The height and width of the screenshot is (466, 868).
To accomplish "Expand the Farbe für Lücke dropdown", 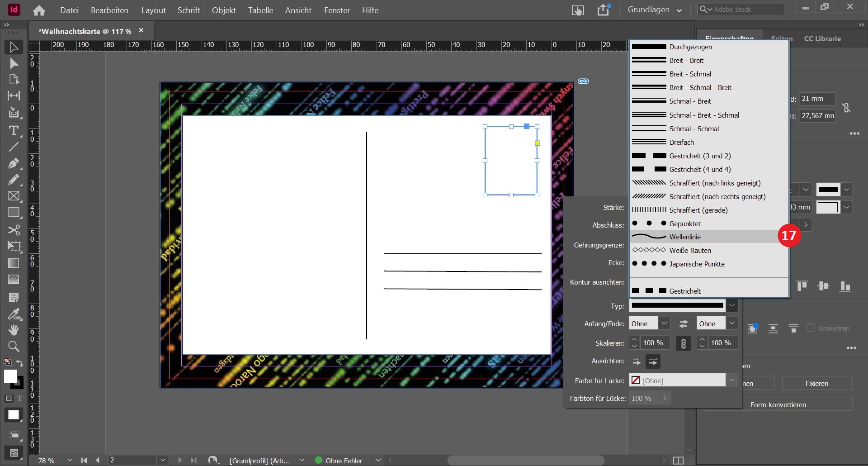I will (731, 380).
